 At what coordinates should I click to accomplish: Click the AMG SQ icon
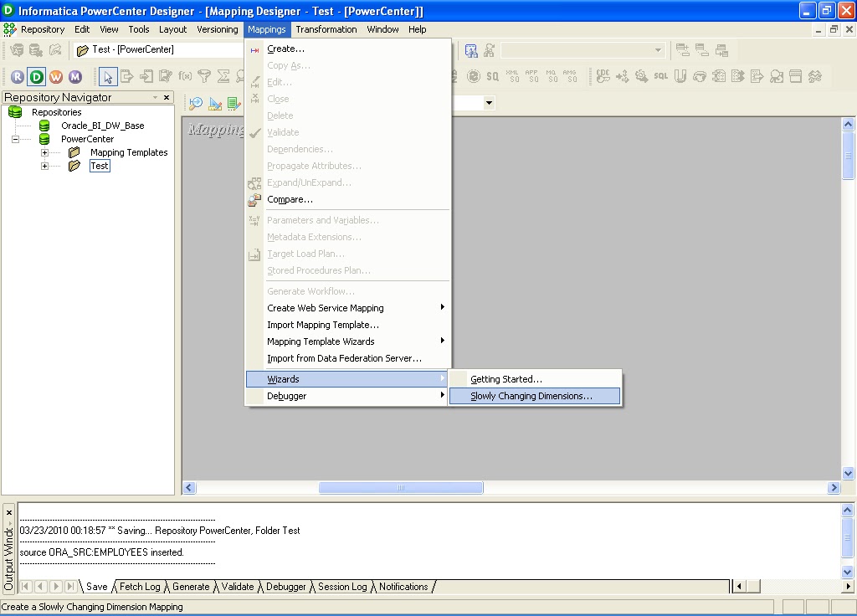pos(569,76)
